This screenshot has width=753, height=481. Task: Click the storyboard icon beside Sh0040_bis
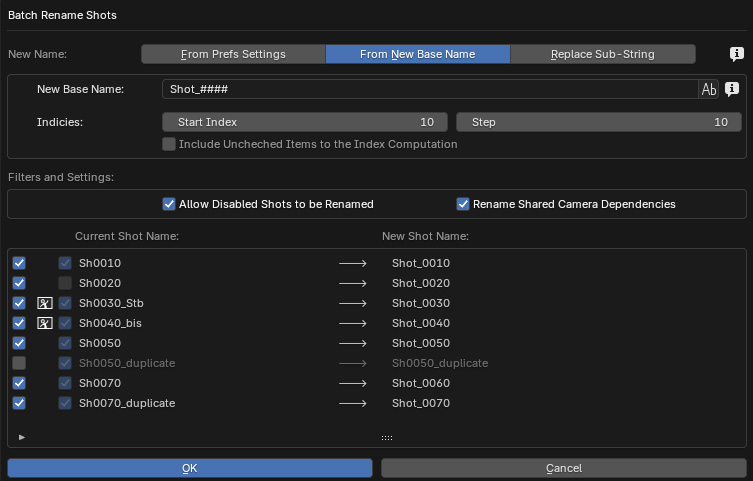[44, 323]
